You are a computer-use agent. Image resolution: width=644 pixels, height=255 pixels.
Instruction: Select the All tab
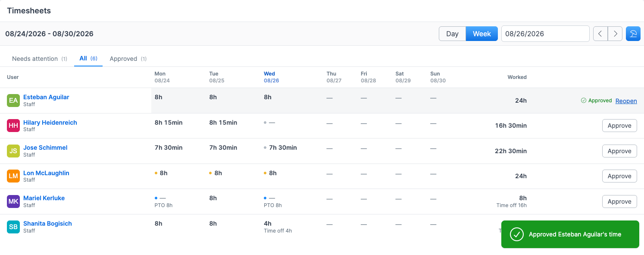(x=88, y=58)
